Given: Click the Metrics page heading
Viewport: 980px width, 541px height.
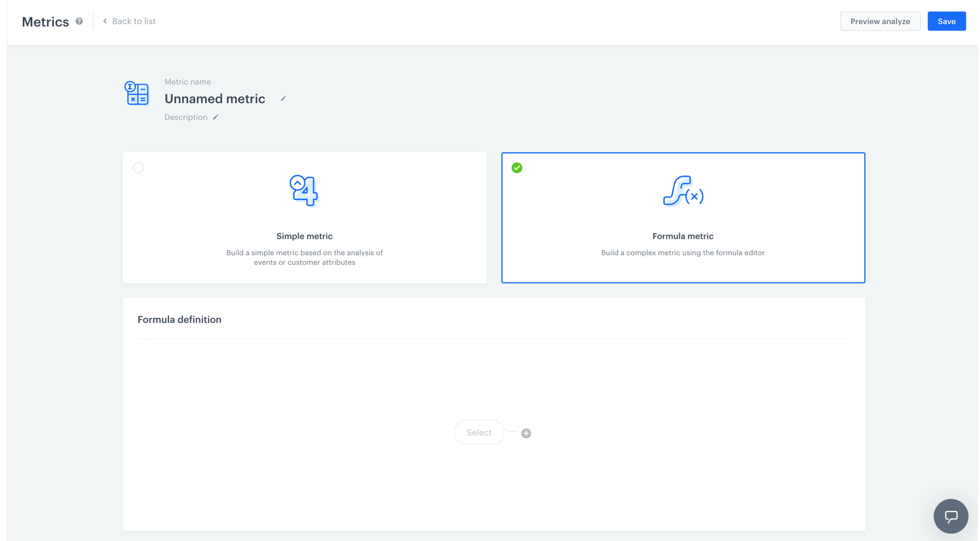Looking at the screenshot, I should point(46,22).
